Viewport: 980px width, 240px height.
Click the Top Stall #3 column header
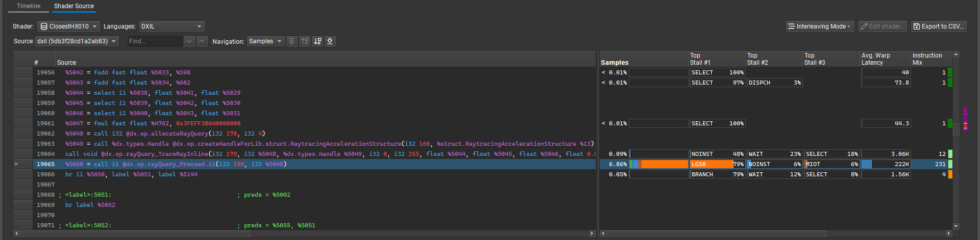click(831, 59)
